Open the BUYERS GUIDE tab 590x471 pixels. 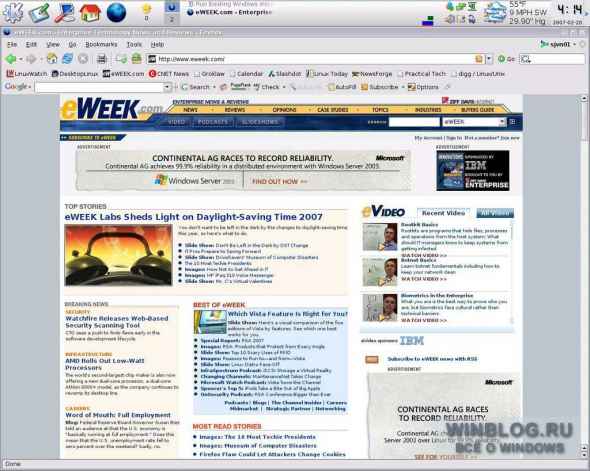click(x=477, y=110)
